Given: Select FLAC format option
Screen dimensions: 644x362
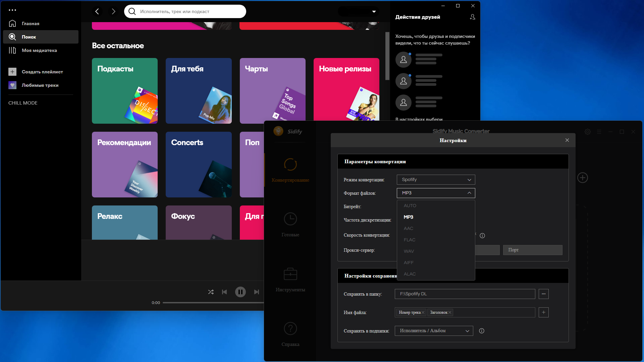Looking at the screenshot, I should tap(436, 240).
